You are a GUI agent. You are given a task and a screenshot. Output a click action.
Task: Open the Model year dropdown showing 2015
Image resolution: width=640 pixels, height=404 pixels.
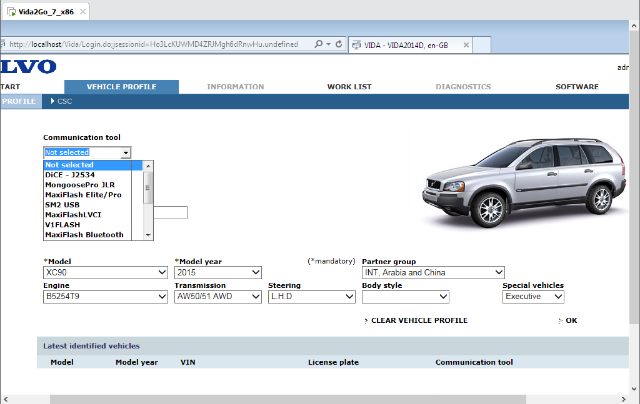[218, 273]
